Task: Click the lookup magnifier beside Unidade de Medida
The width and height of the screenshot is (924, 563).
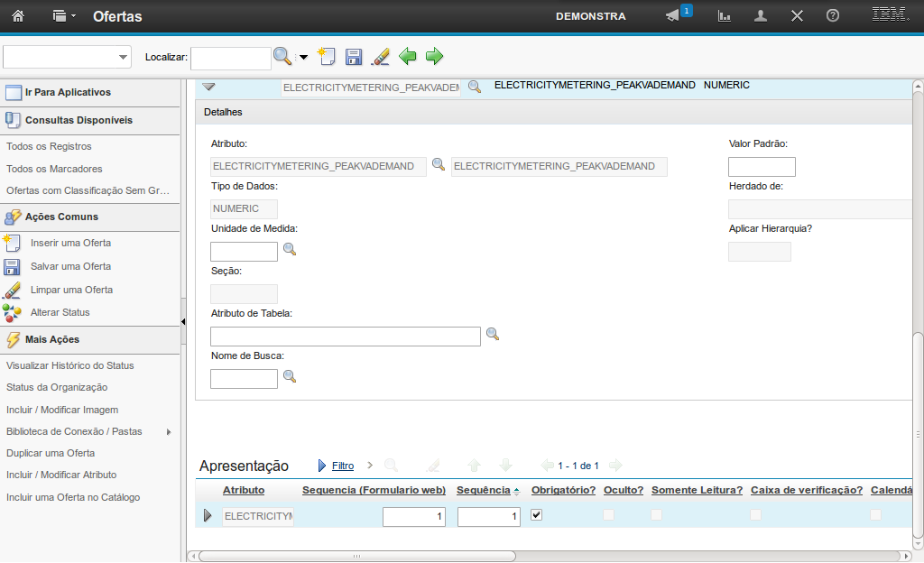Action: pos(290,249)
